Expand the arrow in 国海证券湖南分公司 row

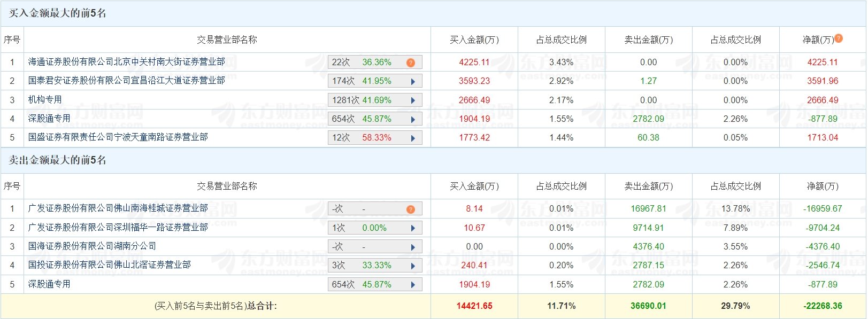(x=413, y=247)
